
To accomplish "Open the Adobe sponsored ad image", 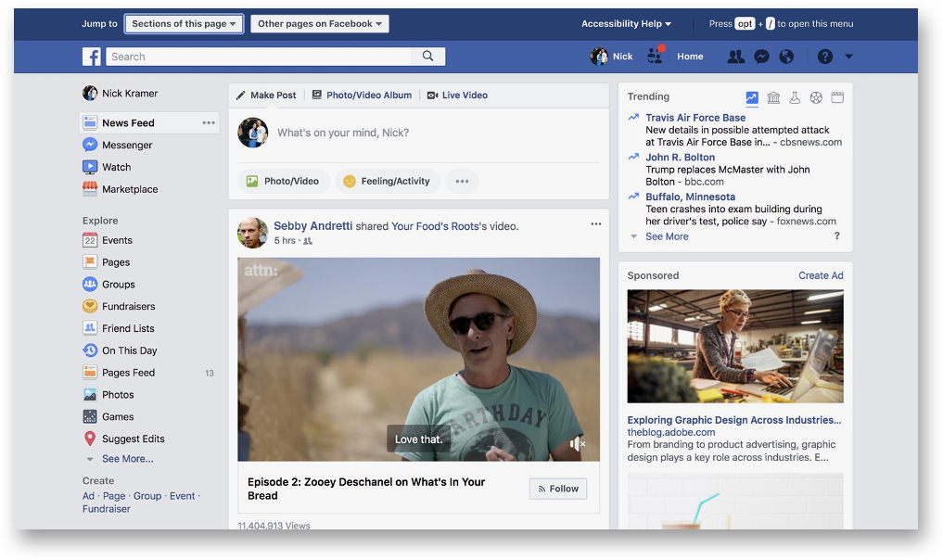I will (735, 347).
